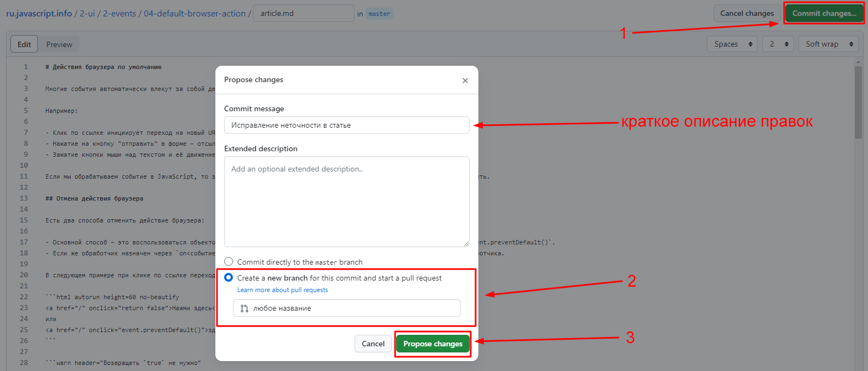The image size is (868, 371).
Task: Close the Propose changes dialog
Action: coord(465,81)
